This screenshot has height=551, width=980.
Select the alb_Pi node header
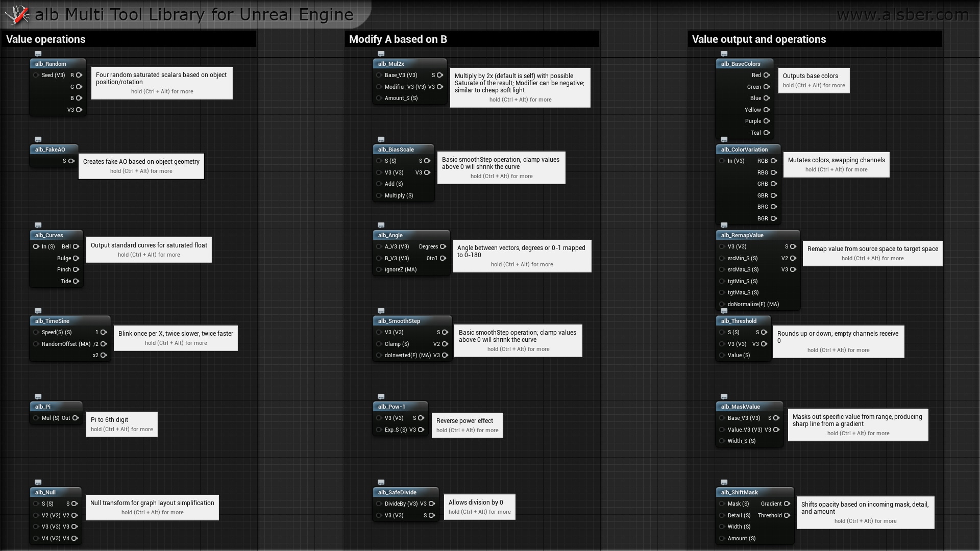(x=56, y=407)
